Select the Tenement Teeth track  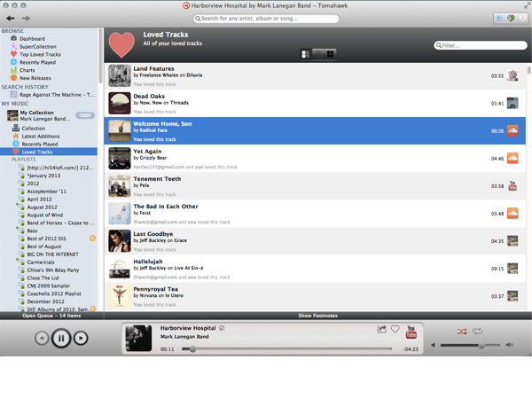315,186
